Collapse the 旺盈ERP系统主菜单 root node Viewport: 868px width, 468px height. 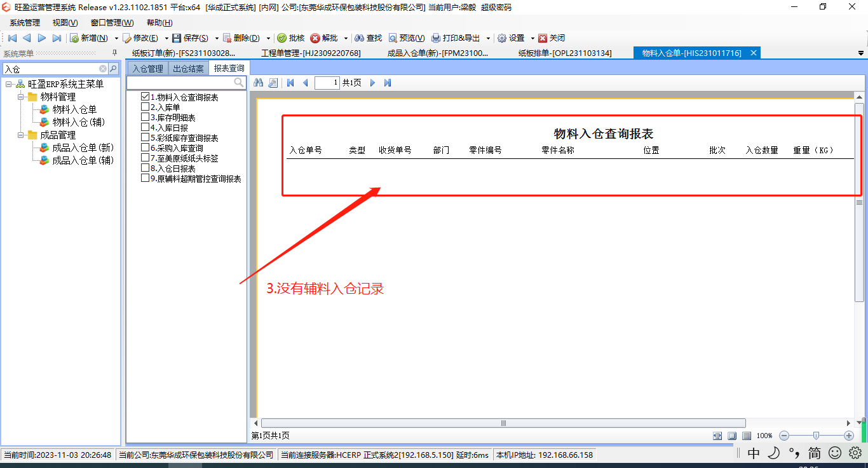(9, 84)
